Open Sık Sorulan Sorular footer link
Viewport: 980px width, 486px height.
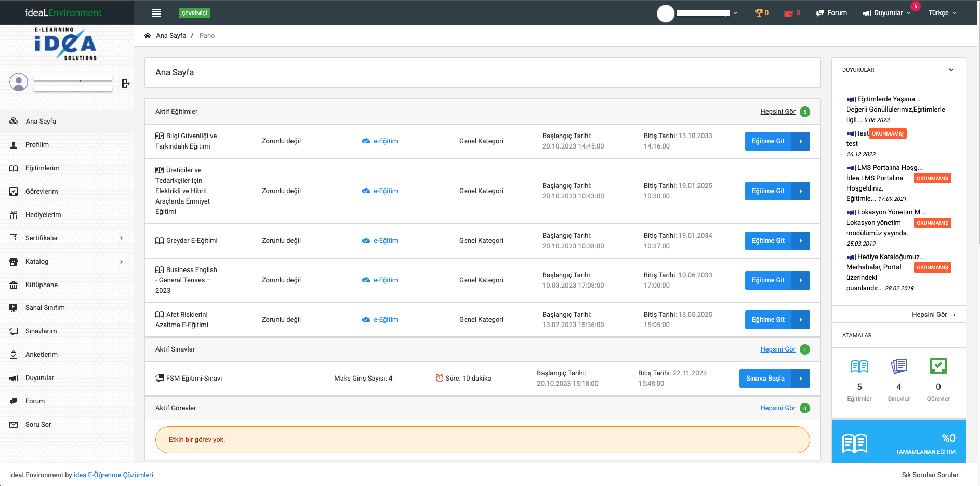[x=930, y=475]
